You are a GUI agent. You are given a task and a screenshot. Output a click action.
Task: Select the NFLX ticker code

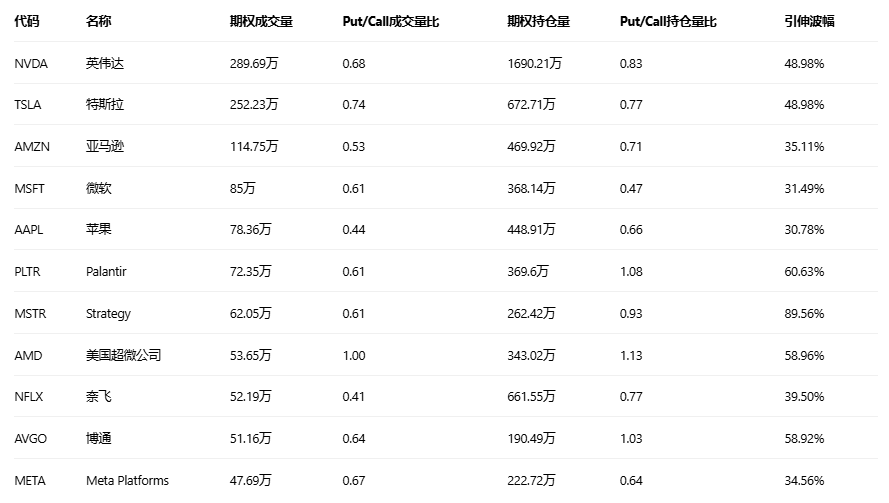(29, 397)
